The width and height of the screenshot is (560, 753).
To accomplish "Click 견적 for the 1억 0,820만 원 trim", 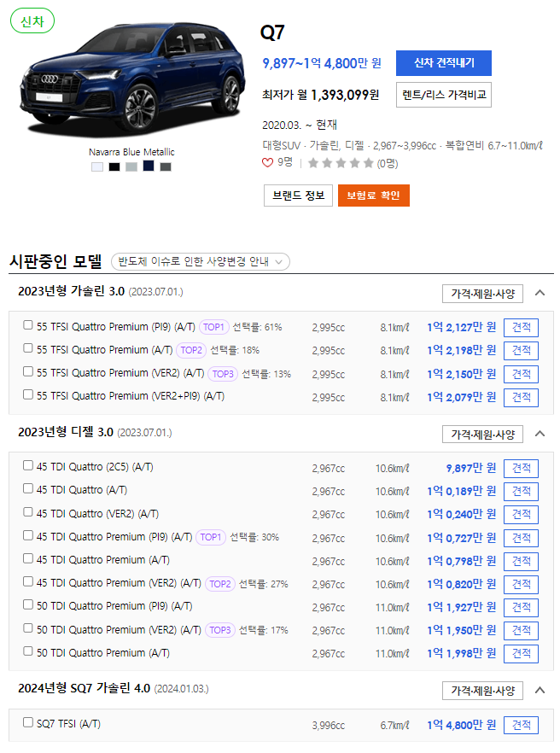I will [521, 585].
